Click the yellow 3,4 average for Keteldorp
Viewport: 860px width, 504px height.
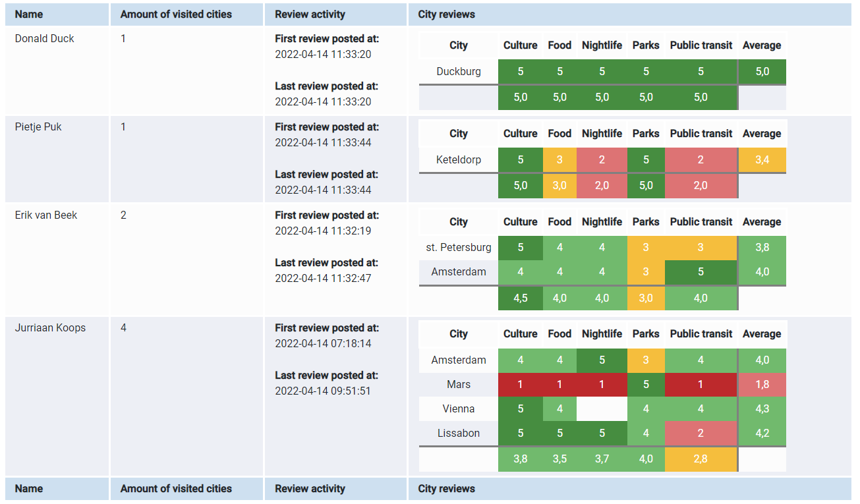coord(762,159)
